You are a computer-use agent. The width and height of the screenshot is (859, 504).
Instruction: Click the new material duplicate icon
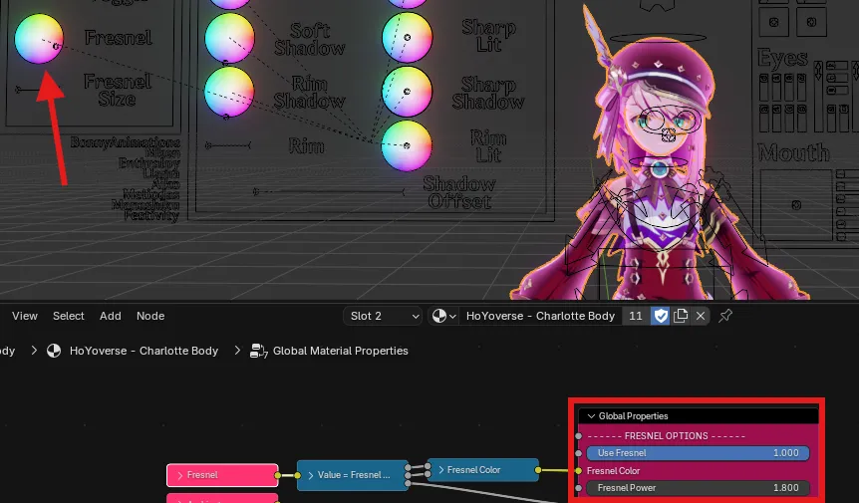coord(681,316)
